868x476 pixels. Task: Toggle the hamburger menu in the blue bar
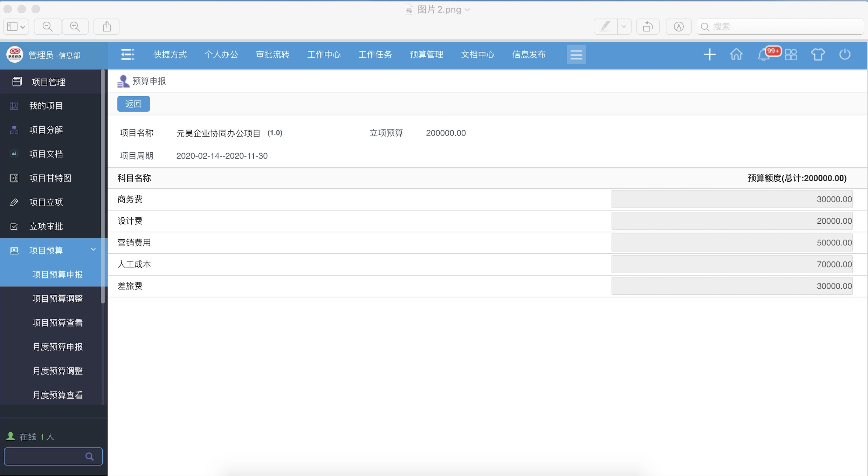[576, 54]
